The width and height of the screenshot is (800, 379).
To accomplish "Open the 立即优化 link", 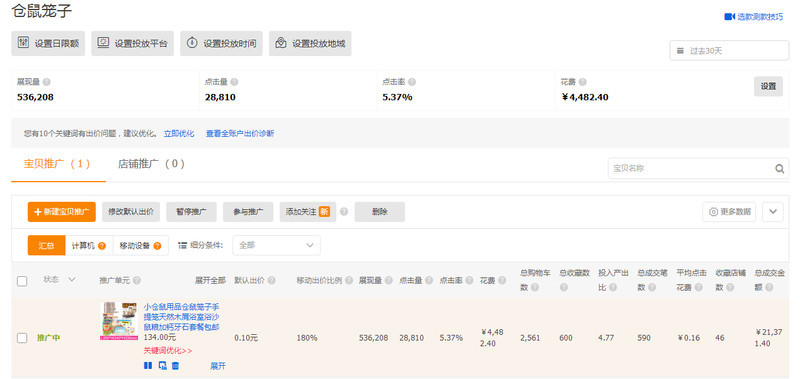I will 179,134.
